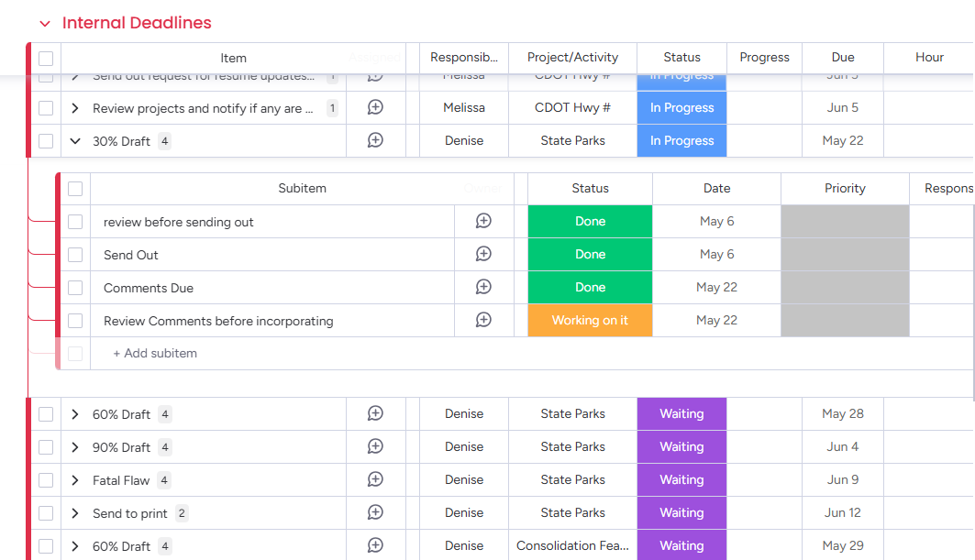This screenshot has height=560, width=975.
Task: Open conversation on Send Out subitem
Action: click(x=483, y=254)
